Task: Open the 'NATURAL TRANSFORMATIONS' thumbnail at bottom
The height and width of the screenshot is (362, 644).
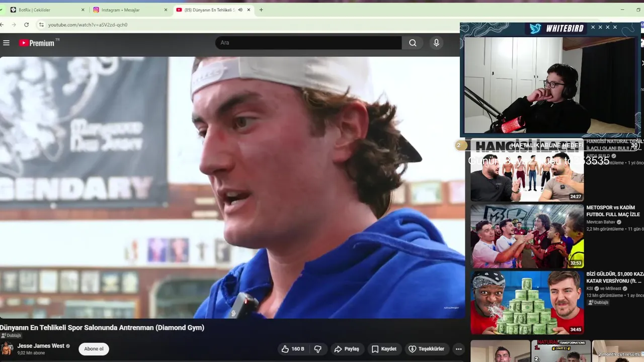Action: point(561,351)
